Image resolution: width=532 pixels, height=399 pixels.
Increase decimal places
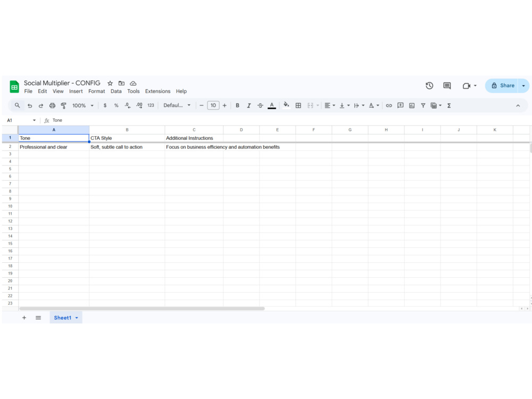[x=139, y=105]
